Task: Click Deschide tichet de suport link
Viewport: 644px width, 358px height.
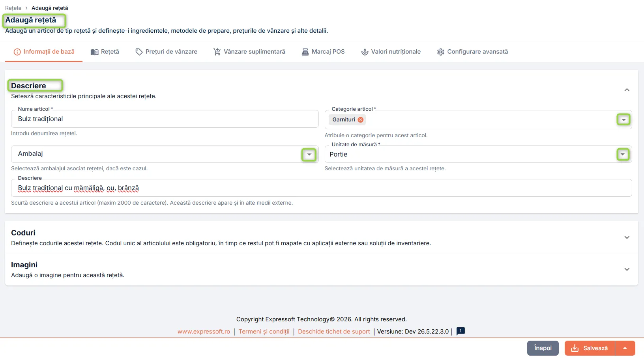Action: tap(334, 332)
